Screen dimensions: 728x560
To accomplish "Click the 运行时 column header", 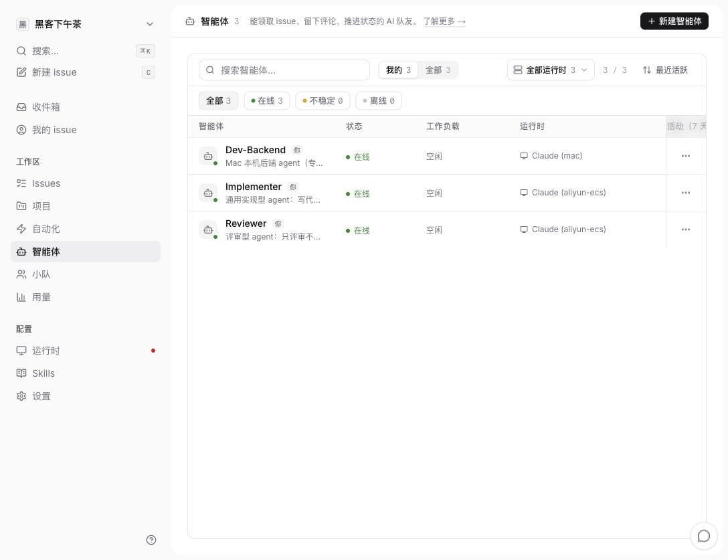I will tap(532, 126).
